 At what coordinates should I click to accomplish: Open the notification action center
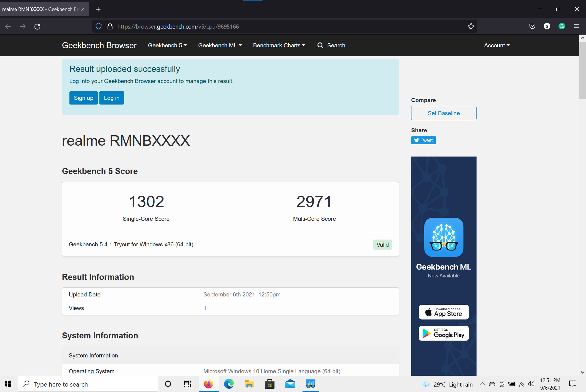coord(573,384)
